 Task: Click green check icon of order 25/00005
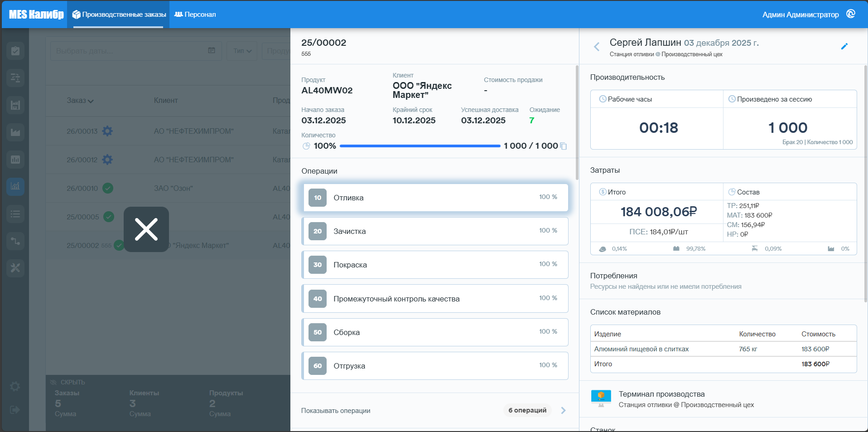click(109, 217)
